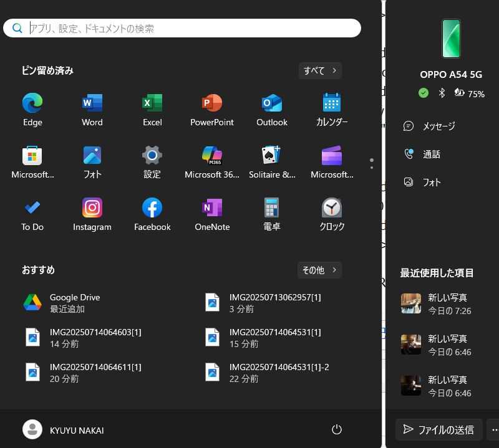The height and width of the screenshot is (448, 499).
Task: Expand all apps with すべて button
Action: coord(320,70)
